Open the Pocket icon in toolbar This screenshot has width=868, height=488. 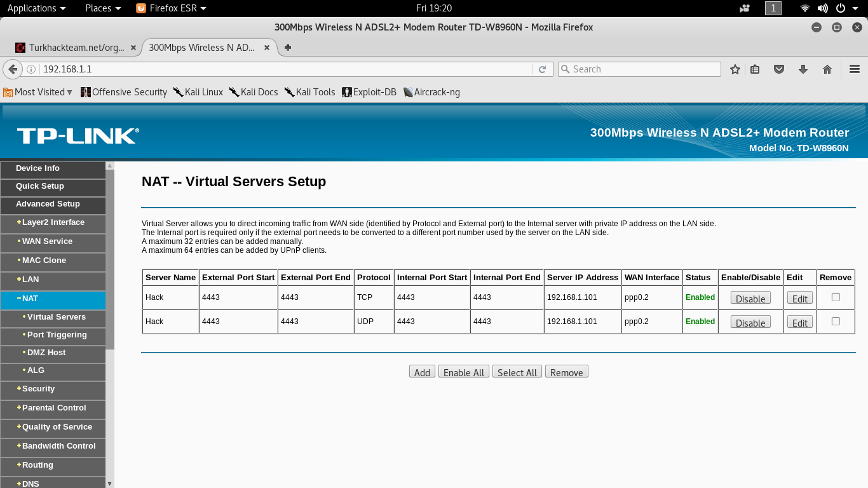pos(779,69)
